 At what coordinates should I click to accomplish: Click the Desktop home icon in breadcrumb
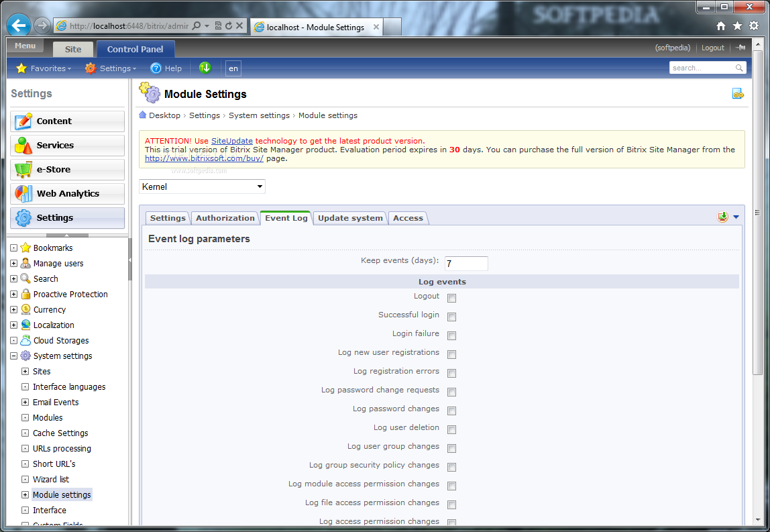pos(142,115)
